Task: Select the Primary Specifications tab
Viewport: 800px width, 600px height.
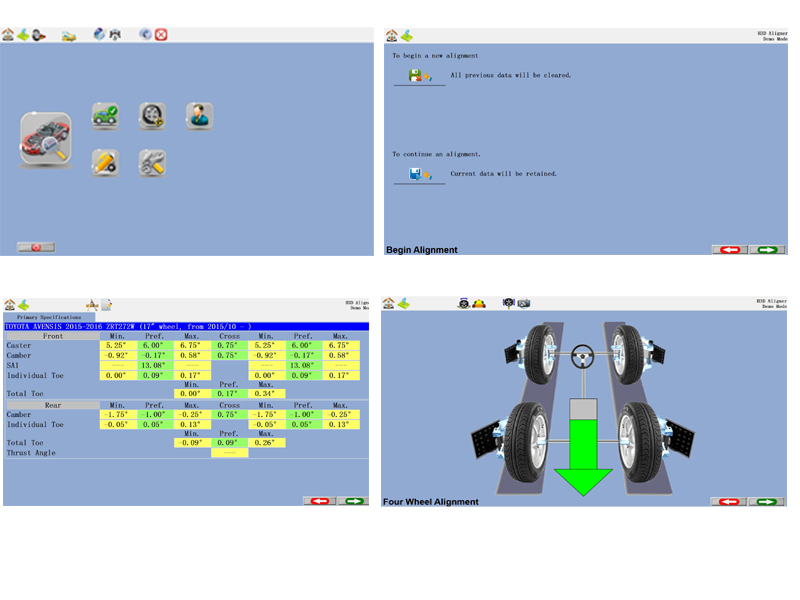Action: pyautogui.click(x=40, y=316)
